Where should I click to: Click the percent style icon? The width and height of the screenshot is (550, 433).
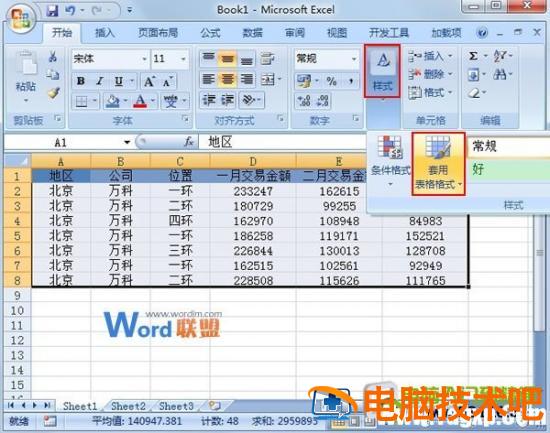[x=331, y=81]
